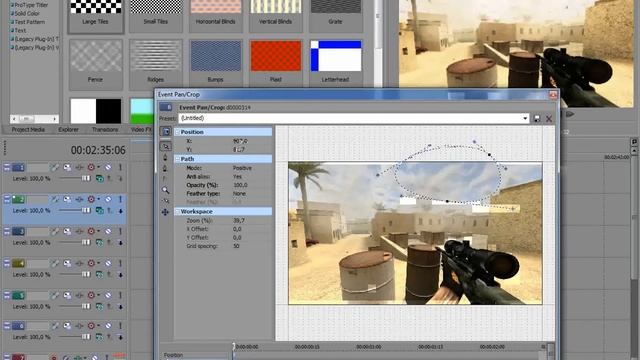Open the Preset dropdown arrow
Viewport: 640px width, 360px height.
[x=525, y=118]
